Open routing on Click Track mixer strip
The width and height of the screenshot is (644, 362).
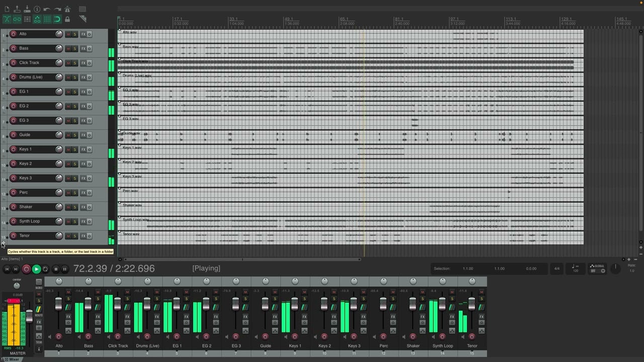tap(127, 307)
